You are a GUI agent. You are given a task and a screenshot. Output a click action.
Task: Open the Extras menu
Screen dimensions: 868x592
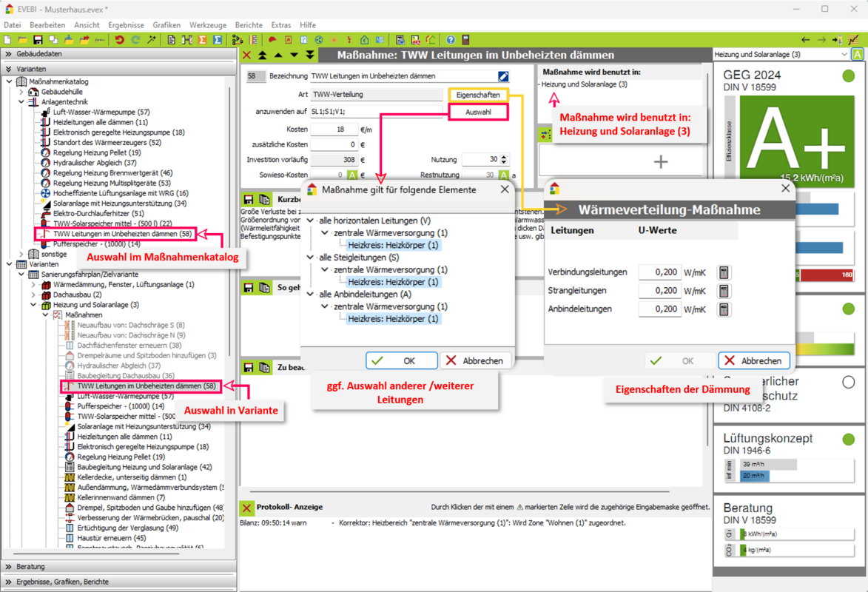[x=280, y=25]
